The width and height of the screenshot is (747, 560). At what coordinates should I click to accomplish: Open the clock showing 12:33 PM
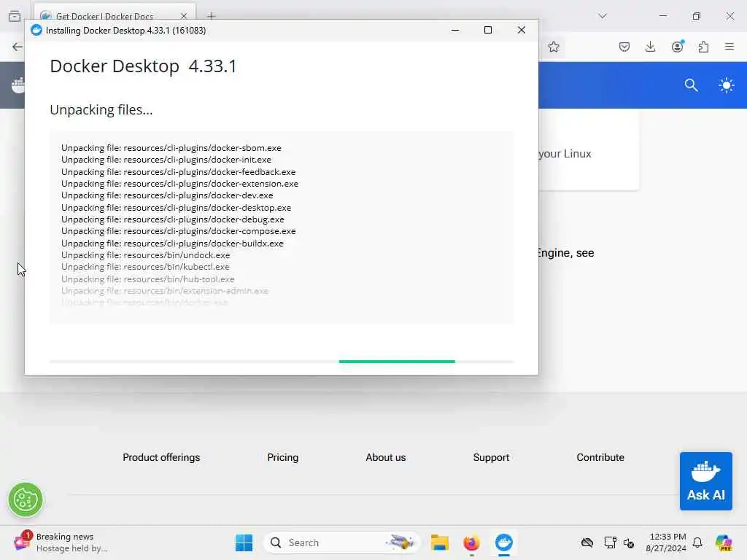tap(666, 542)
